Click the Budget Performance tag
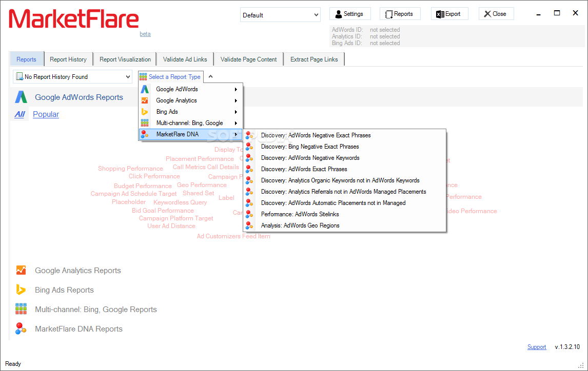 (x=143, y=186)
